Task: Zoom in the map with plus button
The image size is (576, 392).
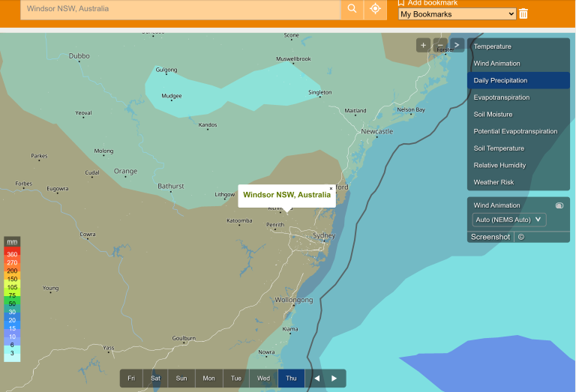Action: (x=423, y=45)
